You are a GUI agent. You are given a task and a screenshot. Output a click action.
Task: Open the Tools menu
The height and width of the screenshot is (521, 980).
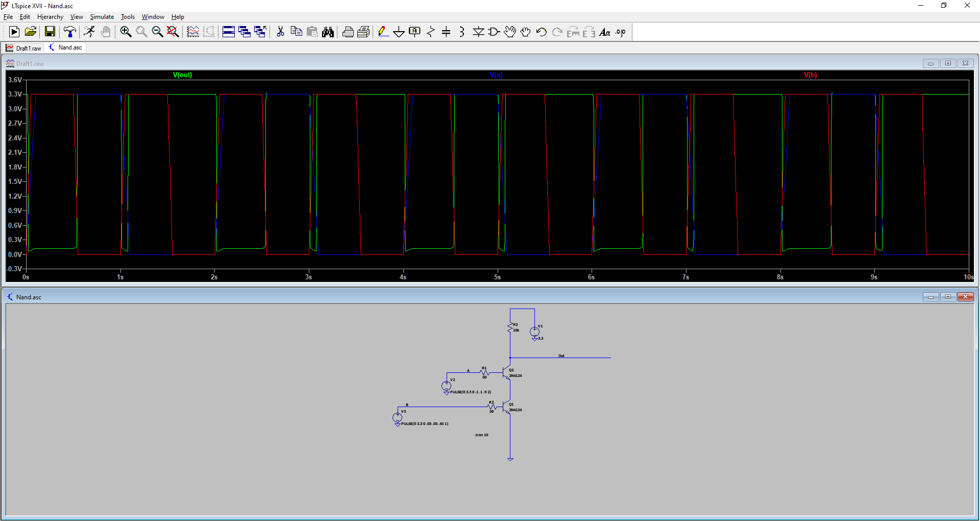tap(128, 17)
